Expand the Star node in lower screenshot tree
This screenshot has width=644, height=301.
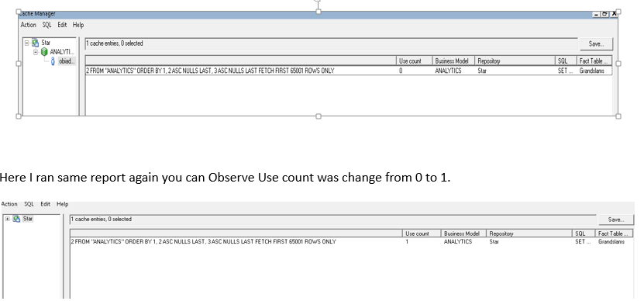point(8,219)
